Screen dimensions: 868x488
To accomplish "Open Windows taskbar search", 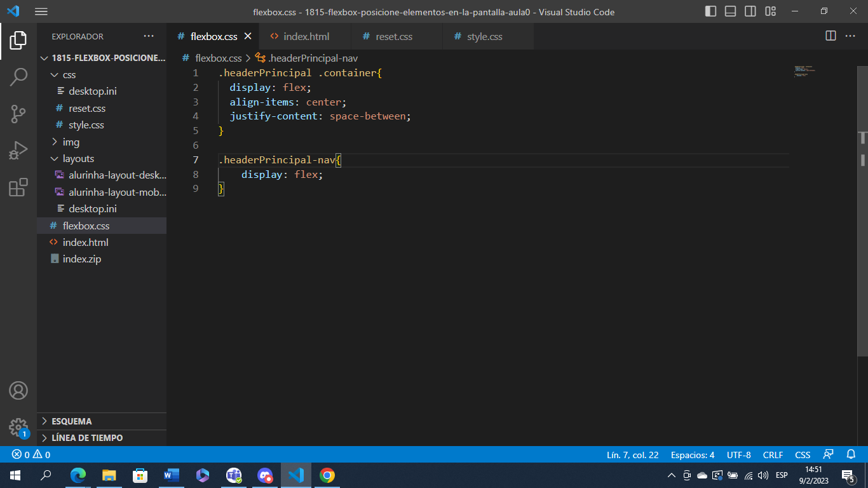I will click(46, 475).
